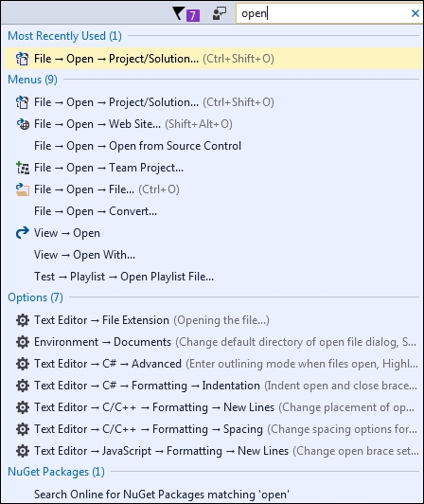Open C# → Formatting → Indentation option
424x504 pixels.
[213, 386]
